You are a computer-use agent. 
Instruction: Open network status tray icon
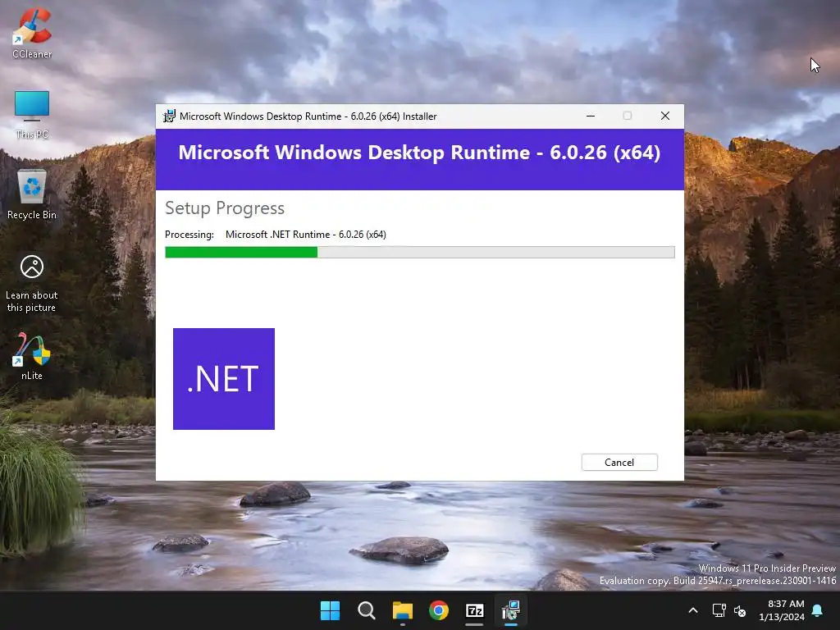pyautogui.click(x=719, y=610)
